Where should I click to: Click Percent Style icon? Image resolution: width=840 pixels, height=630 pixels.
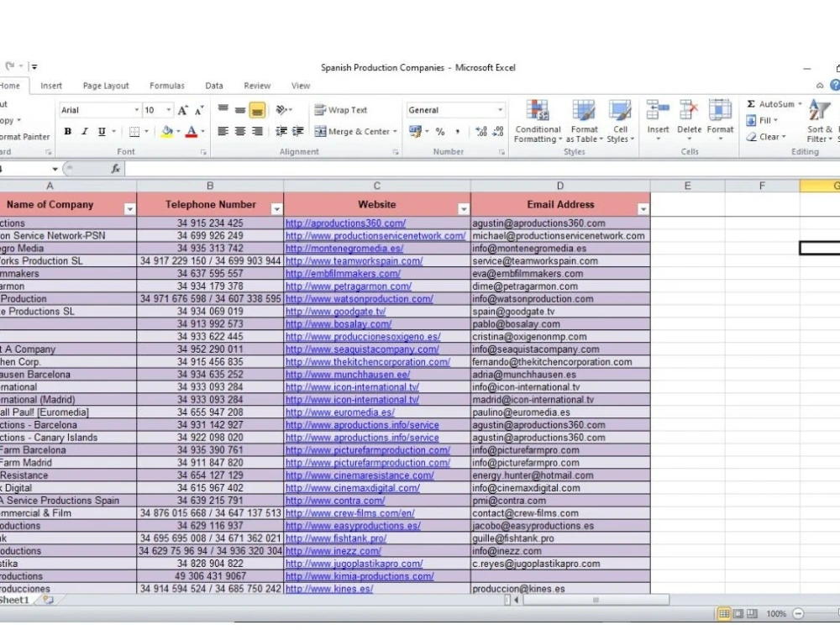[440, 131]
